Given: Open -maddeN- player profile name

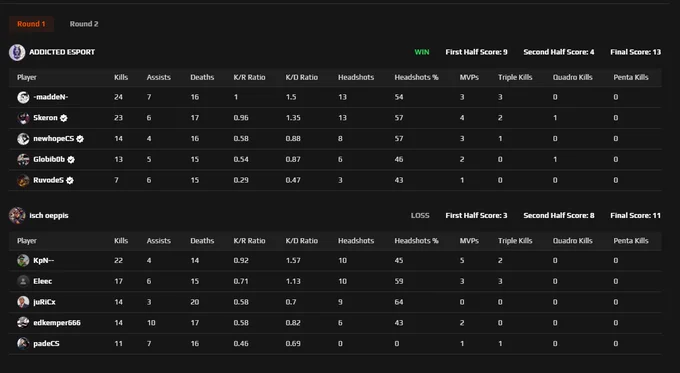Looking at the screenshot, I should click(x=51, y=97).
